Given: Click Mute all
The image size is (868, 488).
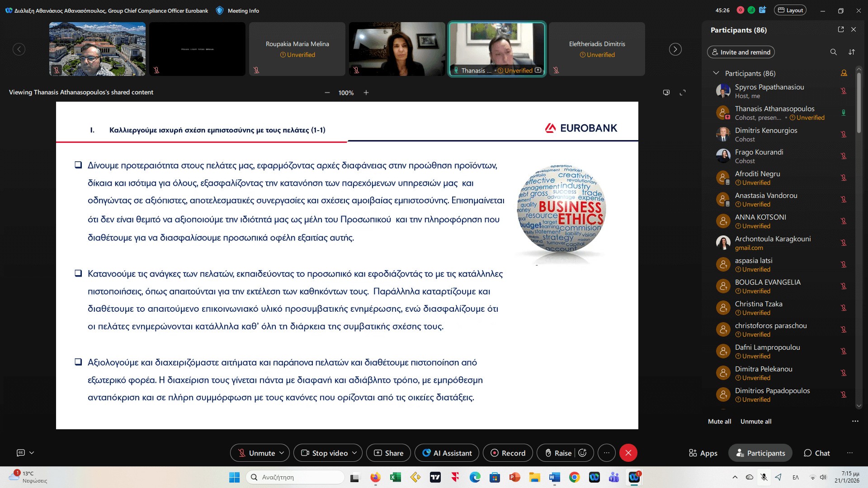Looking at the screenshot, I should coord(719,421).
